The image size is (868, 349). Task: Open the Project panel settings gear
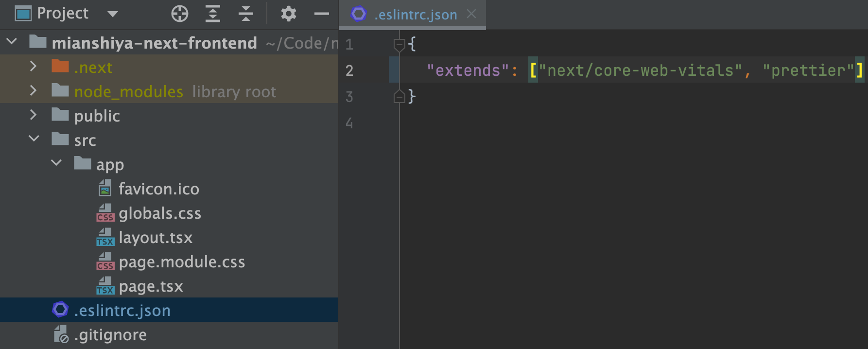point(289,14)
